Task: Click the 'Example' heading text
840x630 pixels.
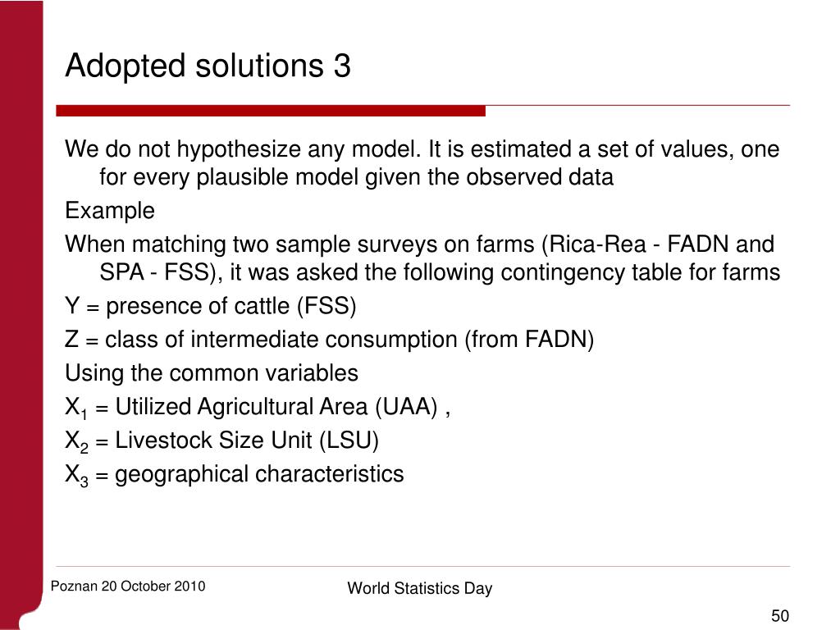Action: coord(110,211)
